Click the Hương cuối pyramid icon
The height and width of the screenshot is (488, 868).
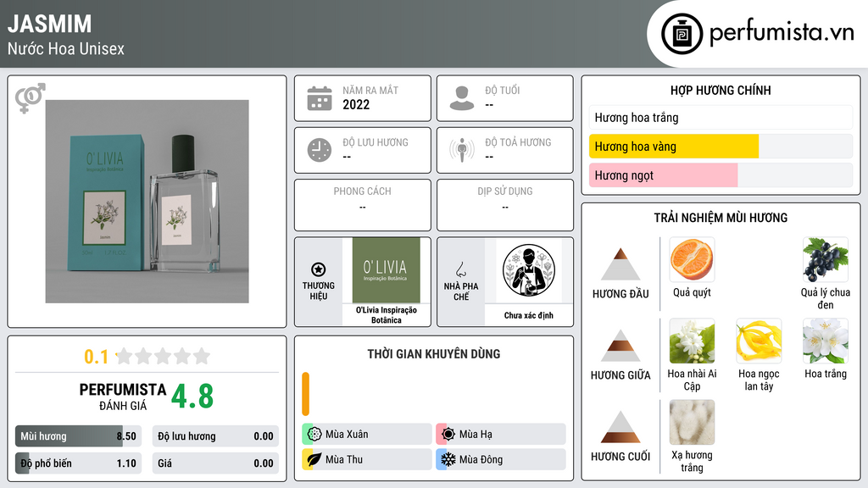click(x=620, y=427)
